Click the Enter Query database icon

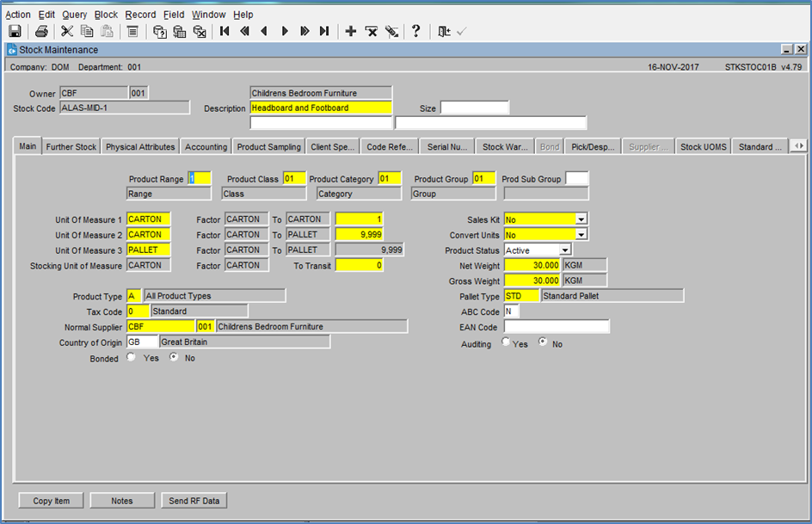pos(159,32)
